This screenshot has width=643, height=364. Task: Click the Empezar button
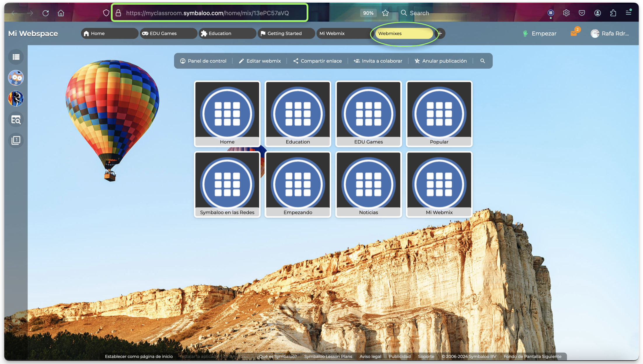(x=539, y=33)
